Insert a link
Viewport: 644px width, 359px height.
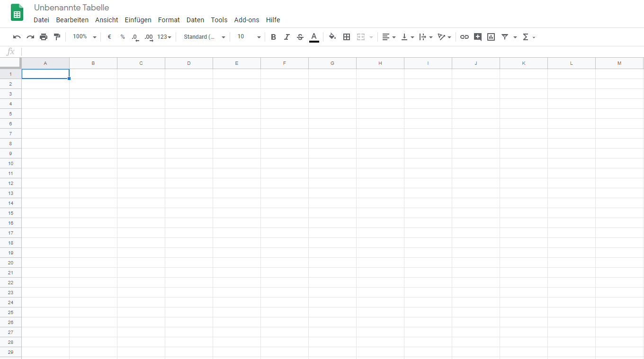coord(465,37)
